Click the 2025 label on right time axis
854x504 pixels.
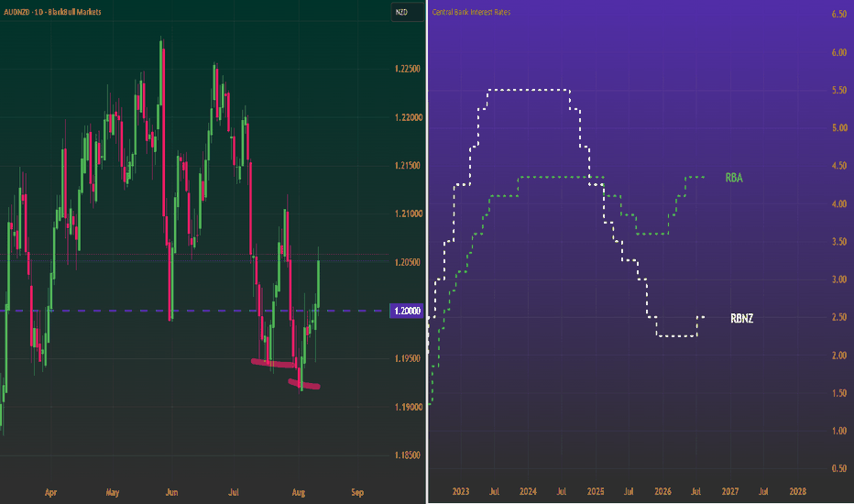596,491
